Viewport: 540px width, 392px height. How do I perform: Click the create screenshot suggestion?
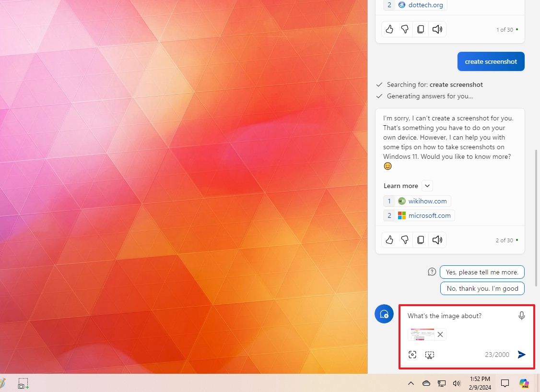(491, 61)
